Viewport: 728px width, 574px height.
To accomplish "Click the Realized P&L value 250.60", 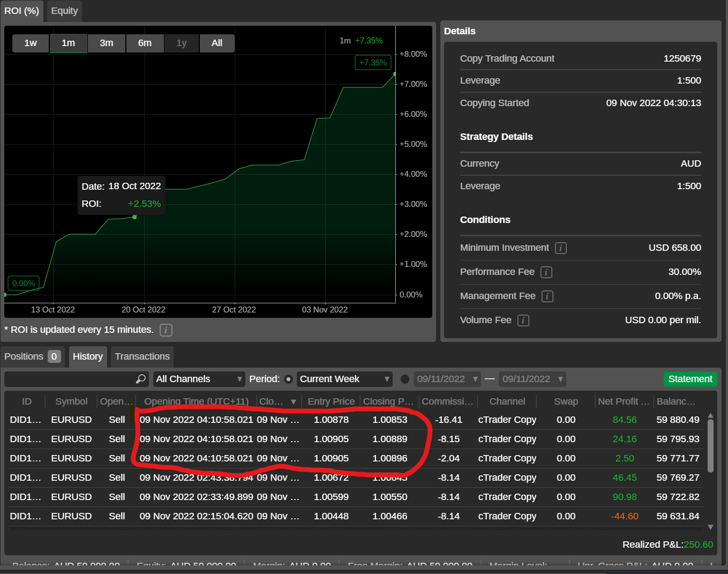I will pos(699,545).
